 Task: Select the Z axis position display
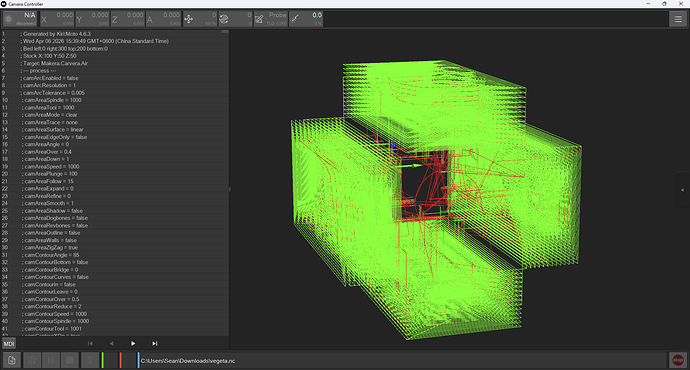pos(128,19)
